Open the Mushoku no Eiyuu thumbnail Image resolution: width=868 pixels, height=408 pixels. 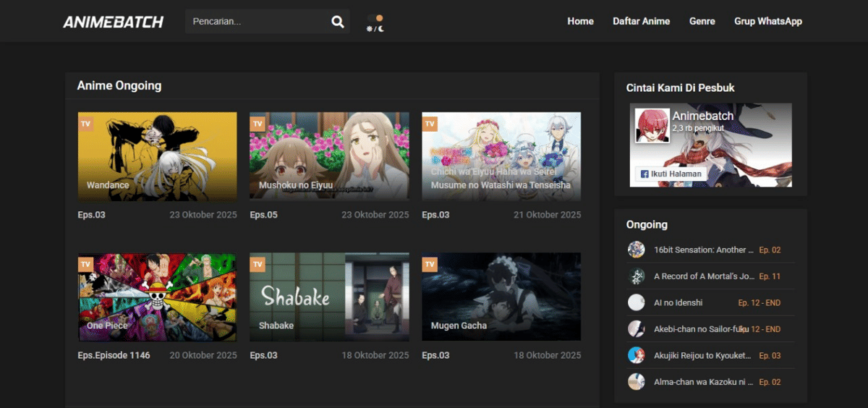(x=329, y=156)
